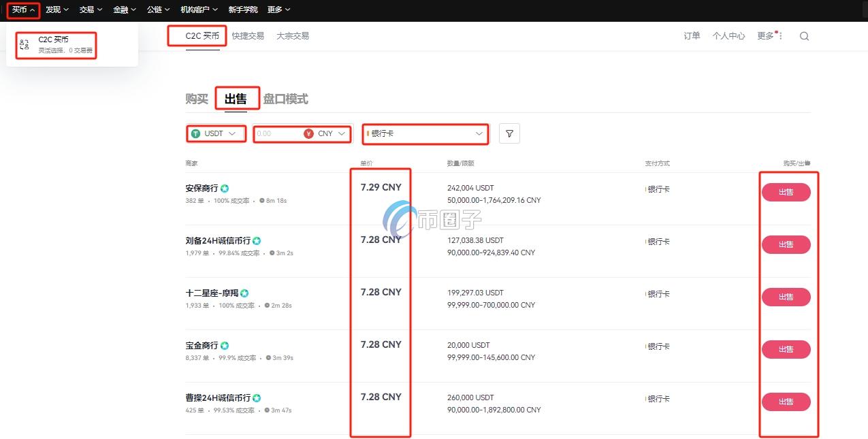
Task: Click the search magnifier icon
Action: click(804, 35)
